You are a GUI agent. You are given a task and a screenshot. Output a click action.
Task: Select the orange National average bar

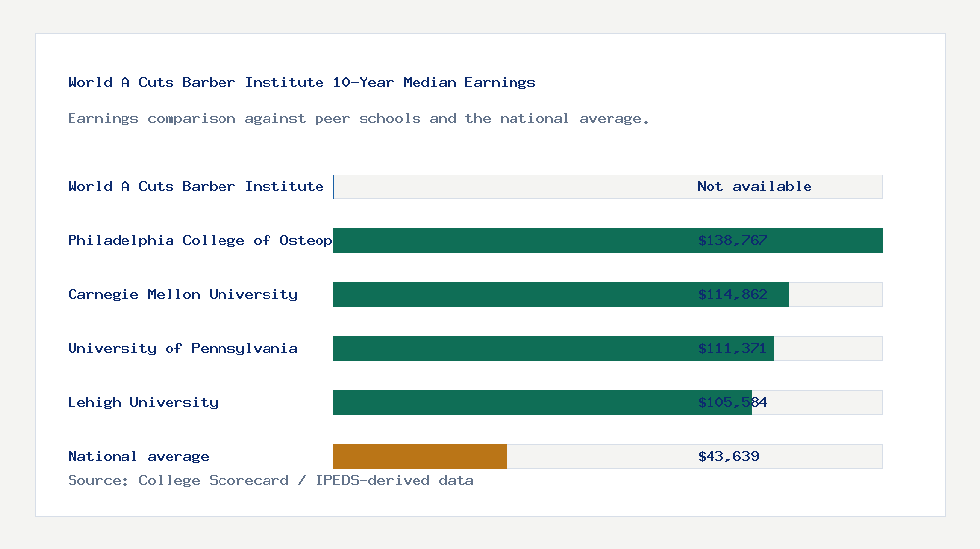pyautogui.click(x=419, y=457)
